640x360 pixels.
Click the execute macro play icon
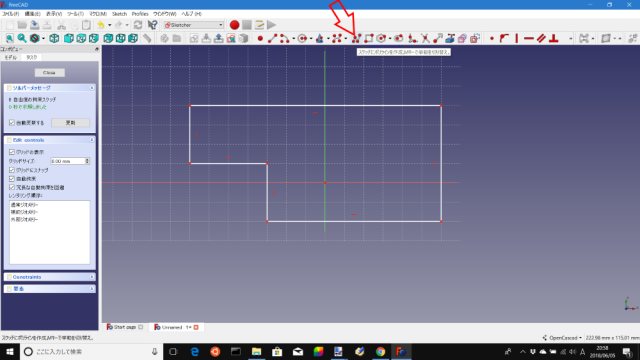[x=271, y=25]
